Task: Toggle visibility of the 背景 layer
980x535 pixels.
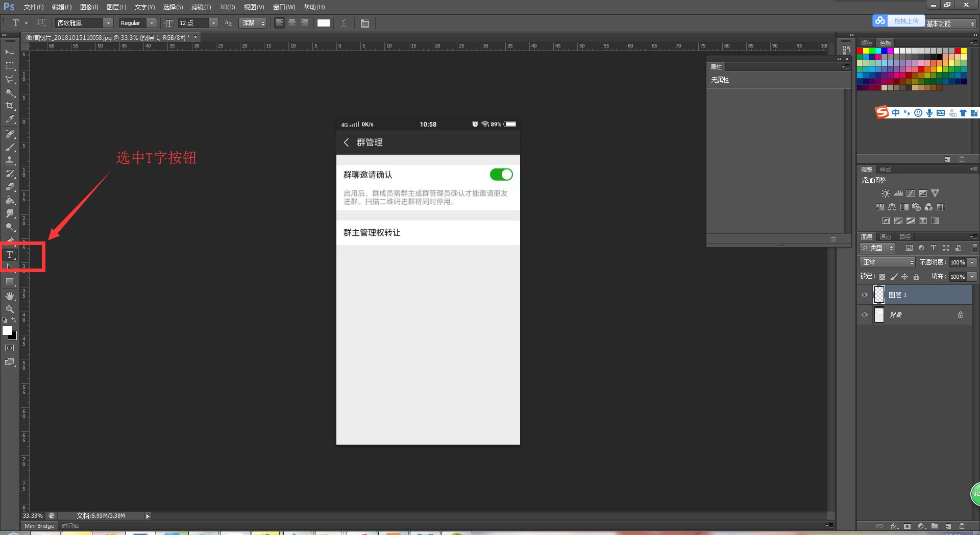Action: pos(865,315)
